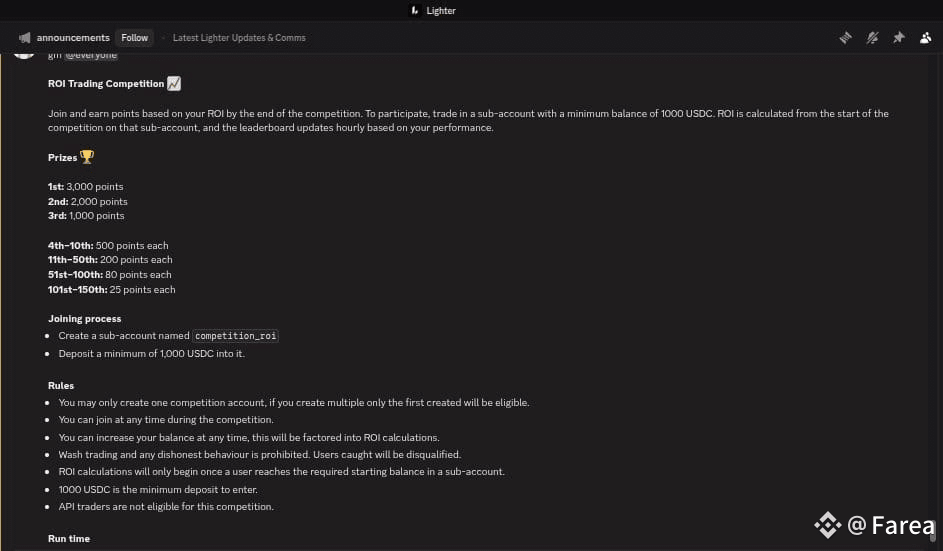Click the join at any time rule

point(166,419)
